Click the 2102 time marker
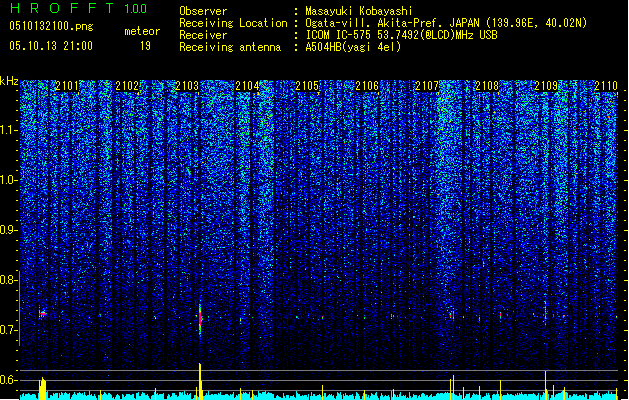This screenshot has width=629, height=400. pyautogui.click(x=127, y=86)
